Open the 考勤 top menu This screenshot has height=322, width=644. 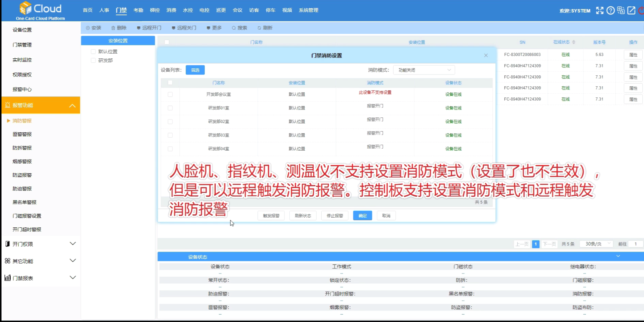138,10
